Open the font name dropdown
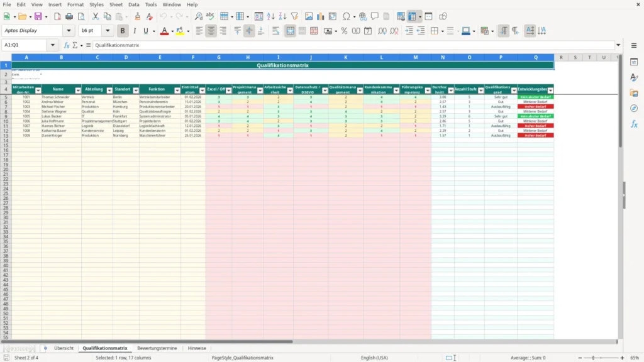 pyautogui.click(x=69, y=30)
